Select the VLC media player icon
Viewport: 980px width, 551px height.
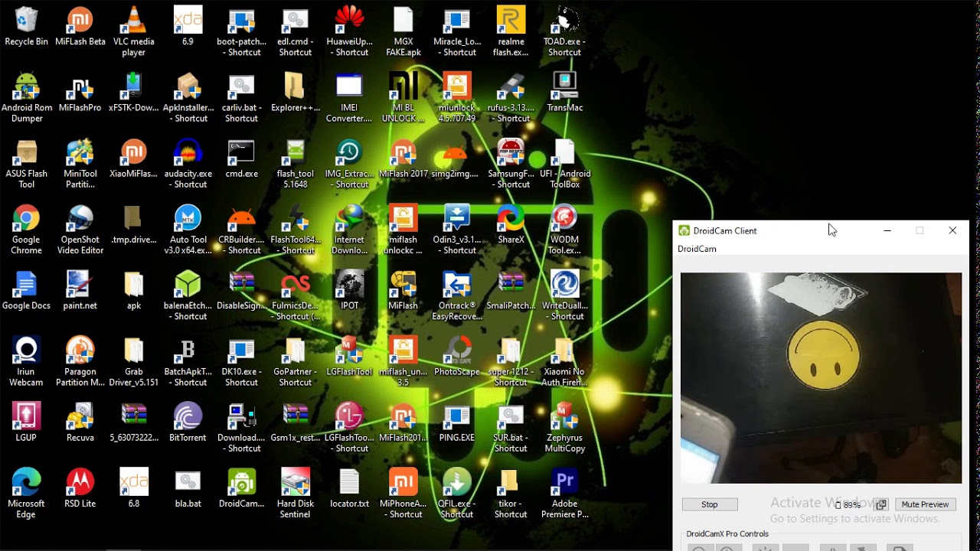click(x=134, y=31)
